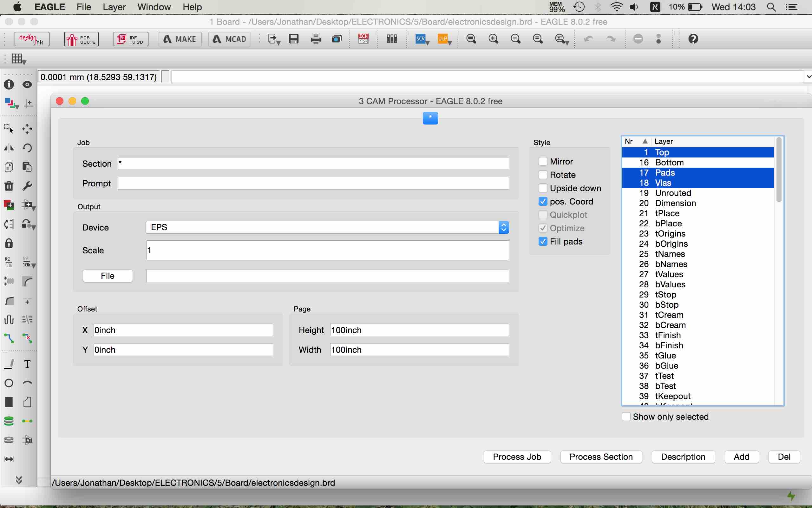Sort layers by the Nr column header
812x508 pixels.
click(636, 142)
